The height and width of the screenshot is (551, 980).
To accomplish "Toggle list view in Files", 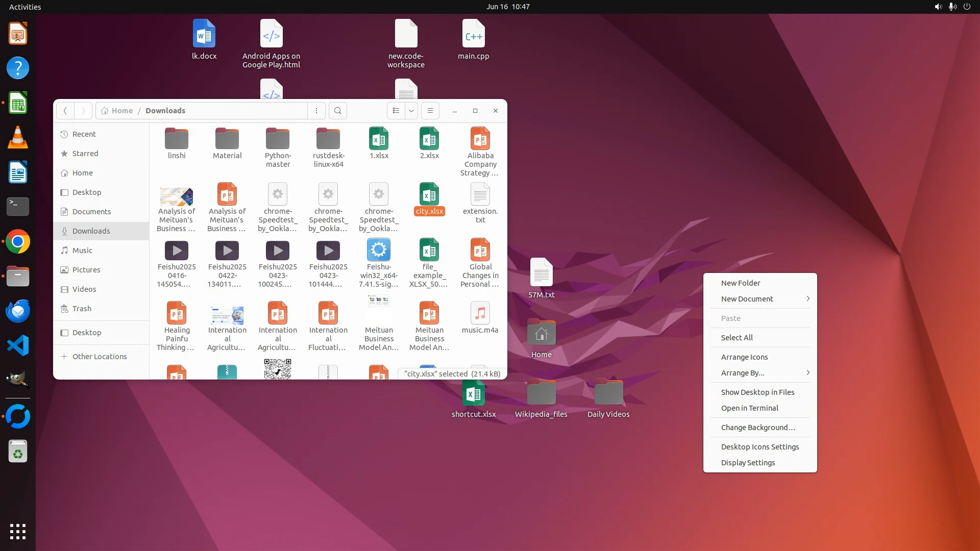I will point(396,111).
